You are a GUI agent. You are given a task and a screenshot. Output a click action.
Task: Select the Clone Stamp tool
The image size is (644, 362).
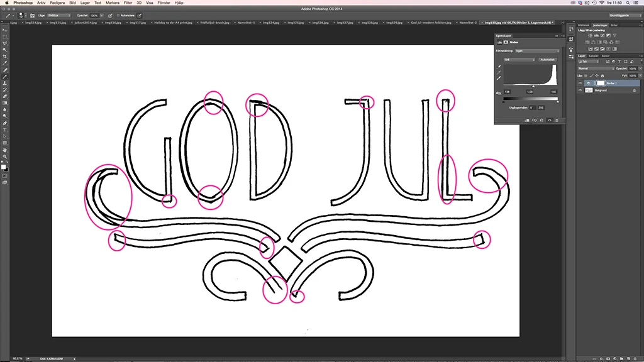[x=5, y=83]
